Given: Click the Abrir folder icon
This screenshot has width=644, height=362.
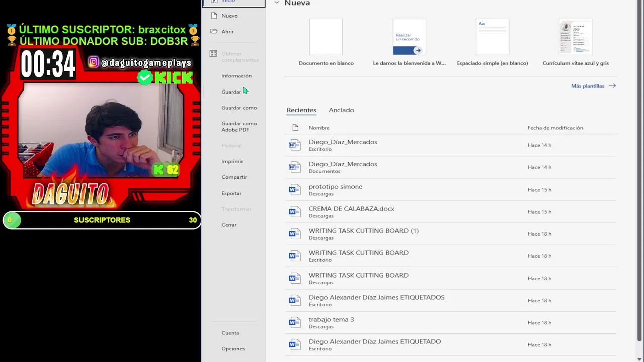Looking at the screenshot, I should click(214, 31).
